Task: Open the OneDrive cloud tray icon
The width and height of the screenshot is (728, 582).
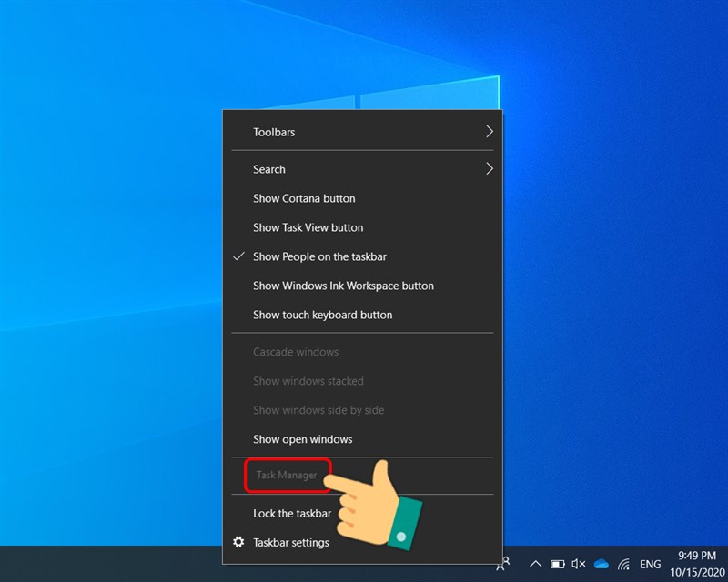Action: [601, 564]
